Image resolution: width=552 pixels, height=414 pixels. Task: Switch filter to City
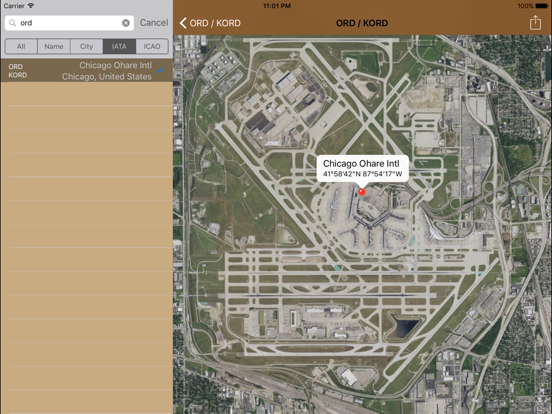(x=87, y=46)
